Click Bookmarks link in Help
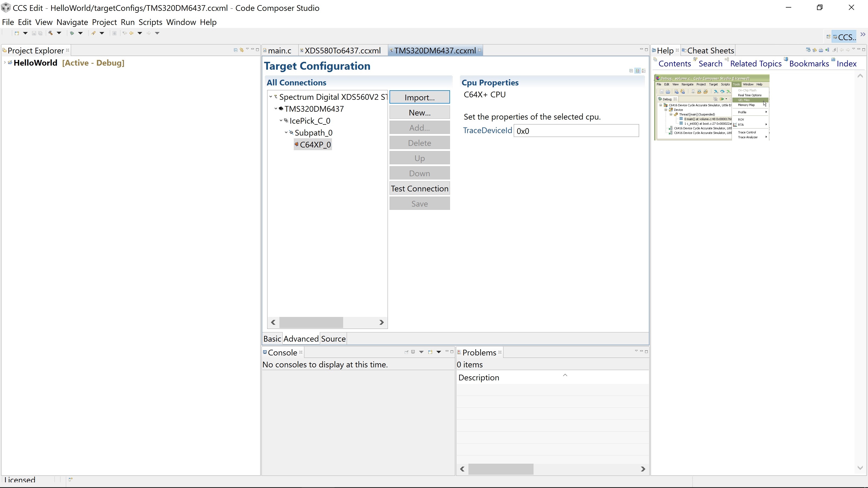 (x=809, y=64)
